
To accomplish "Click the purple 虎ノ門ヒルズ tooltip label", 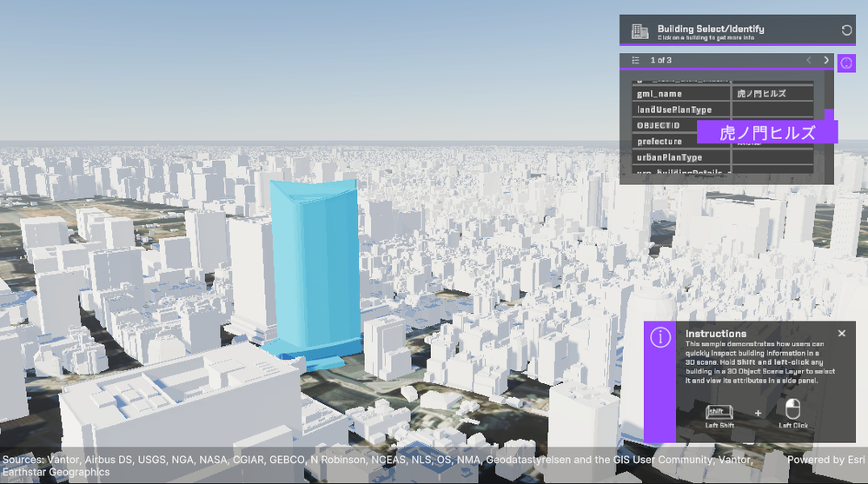I will [x=767, y=133].
